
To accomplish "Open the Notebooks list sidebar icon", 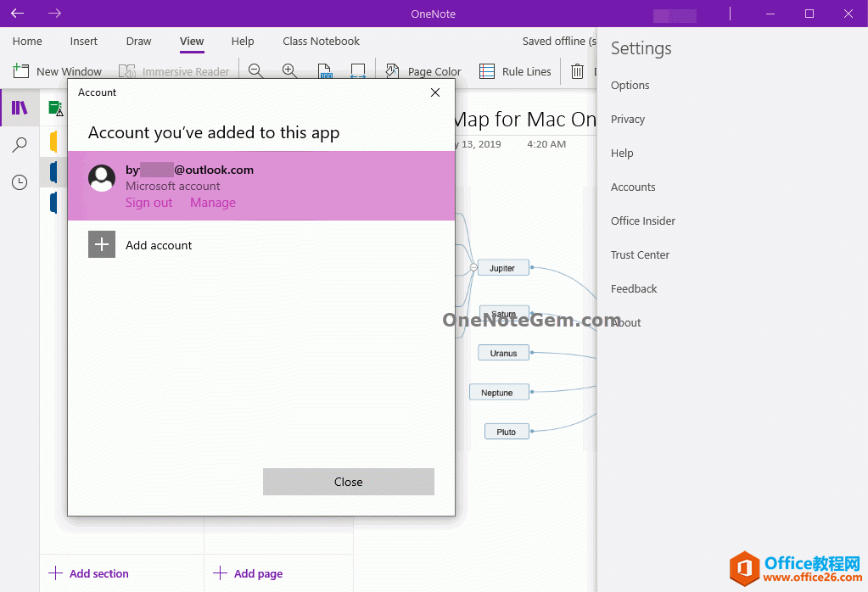I will tap(19, 108).
